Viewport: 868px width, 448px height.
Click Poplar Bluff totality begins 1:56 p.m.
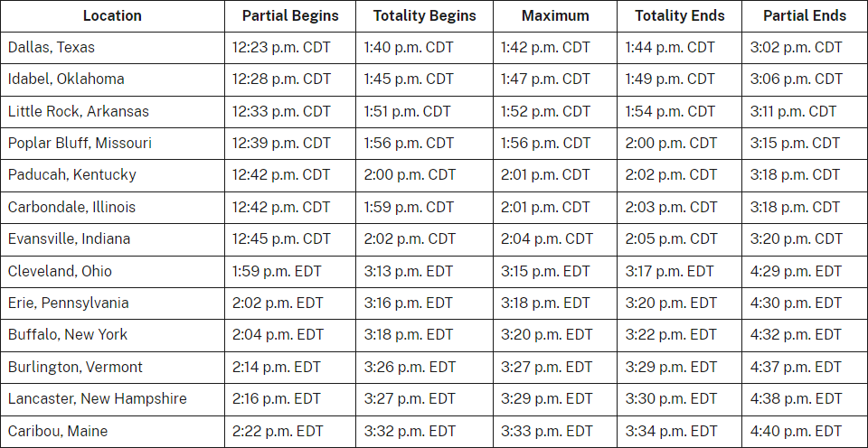pos(425,144)
